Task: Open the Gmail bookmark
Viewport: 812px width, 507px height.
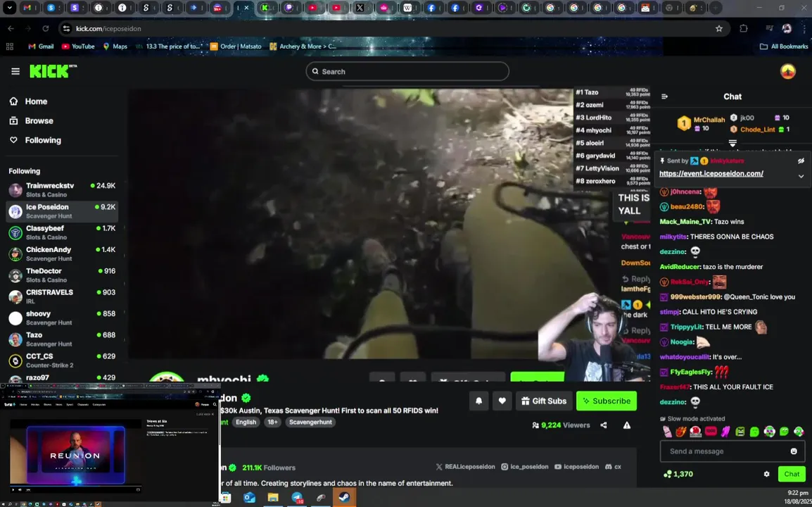Action: click(41, 46)
